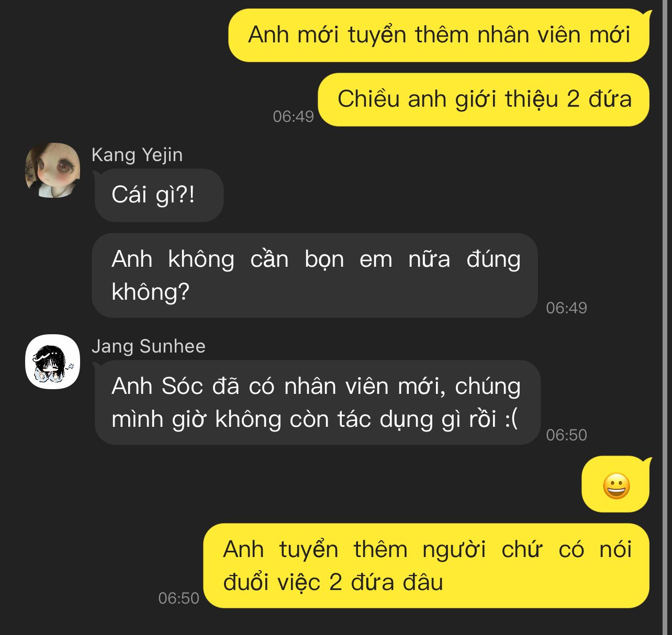Click the word 'Sóc' in Jang Sunhee's message
672x635 pixels.
[182, 387]
